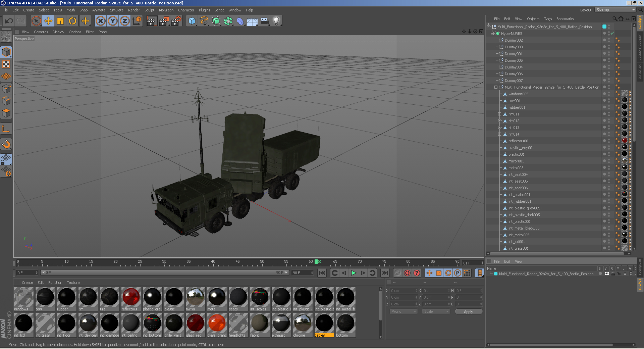Click the Apply coordinates button

click(x=469, y=312)
